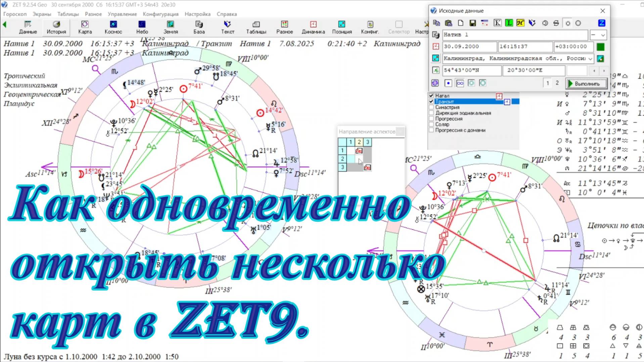Click the Динамика toolbar icon

tap(313, 27)
